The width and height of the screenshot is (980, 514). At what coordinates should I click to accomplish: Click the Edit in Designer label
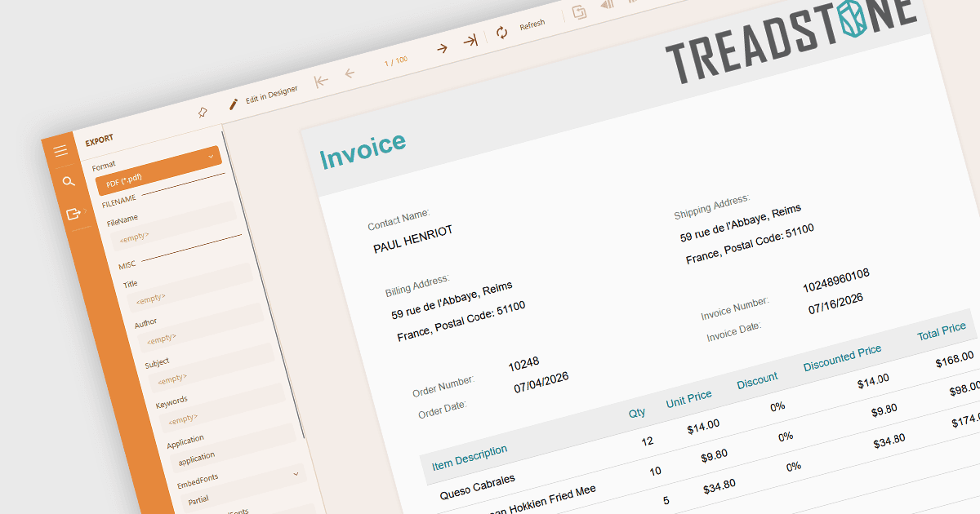click(272, 93)
